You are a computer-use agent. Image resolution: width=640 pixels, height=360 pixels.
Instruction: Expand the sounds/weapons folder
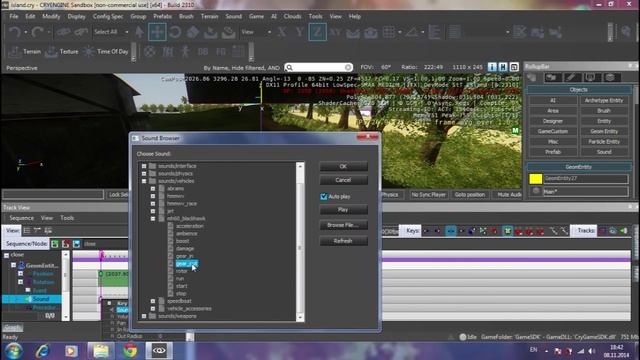(144, 316)
